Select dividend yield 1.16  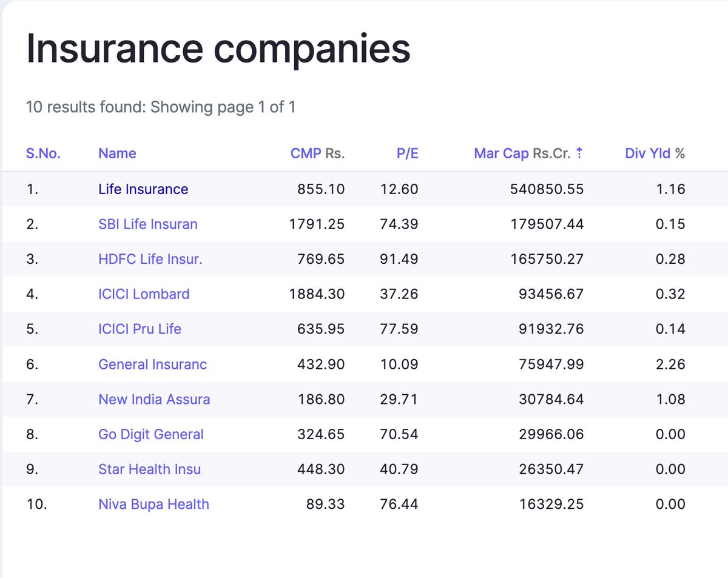670,189
